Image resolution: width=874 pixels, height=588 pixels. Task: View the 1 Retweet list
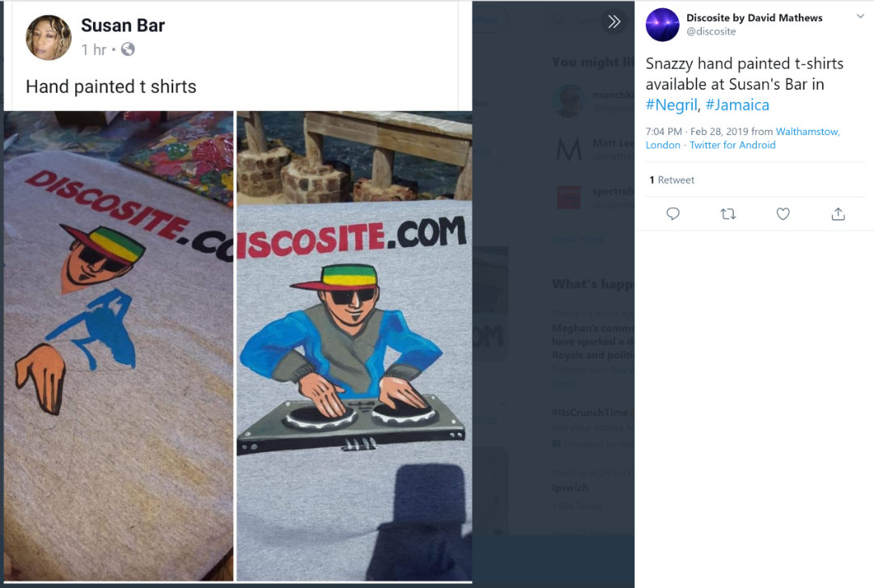[672, 180]
